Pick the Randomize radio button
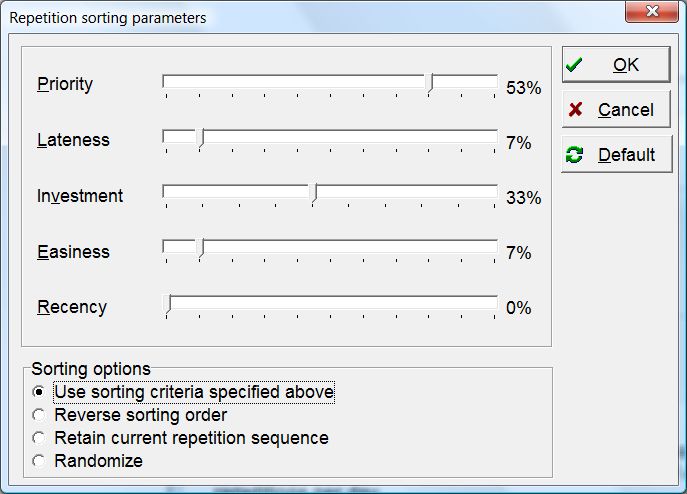 (x=39, y=461)
